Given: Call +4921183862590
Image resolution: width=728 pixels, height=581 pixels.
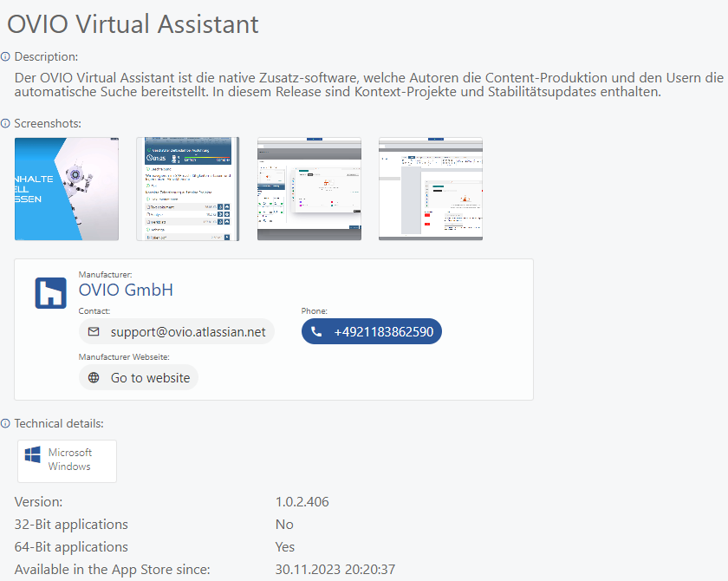Looking at the screenshot, I should click(372, 331).
